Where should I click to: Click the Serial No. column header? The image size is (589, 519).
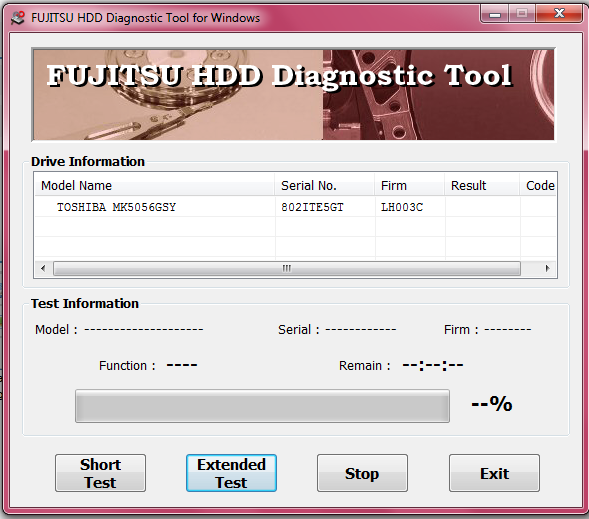[325, 185]
